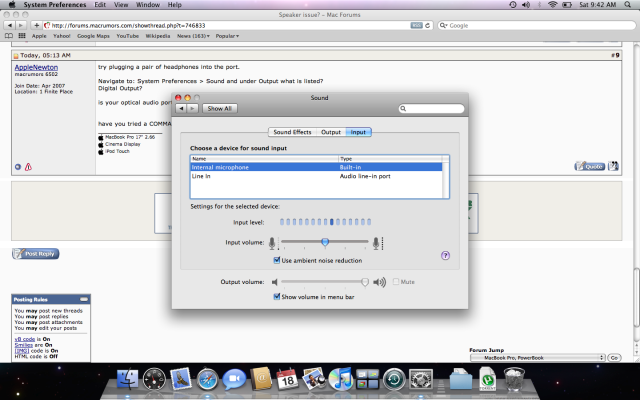Viewport: 640px width, 400px height.
Task: Open the Help menu
Action: [x=174, y=4]
